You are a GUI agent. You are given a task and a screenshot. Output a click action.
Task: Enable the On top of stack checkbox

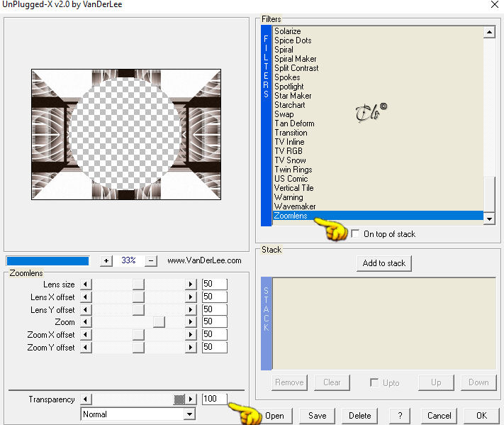(355, 234)
